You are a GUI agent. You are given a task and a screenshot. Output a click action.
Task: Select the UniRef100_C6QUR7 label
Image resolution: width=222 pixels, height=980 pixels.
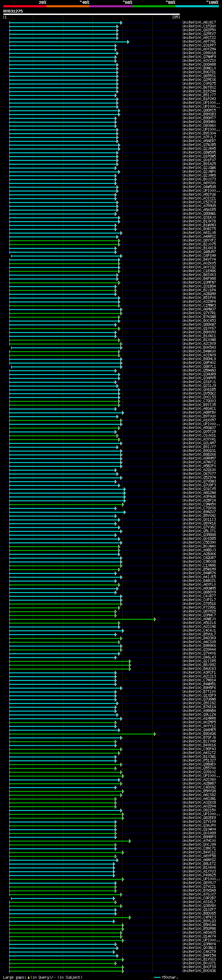coord(199,558)
